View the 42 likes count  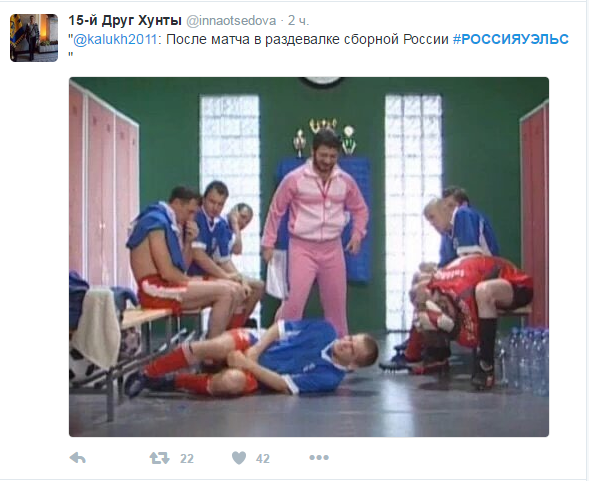coord(263,458)
